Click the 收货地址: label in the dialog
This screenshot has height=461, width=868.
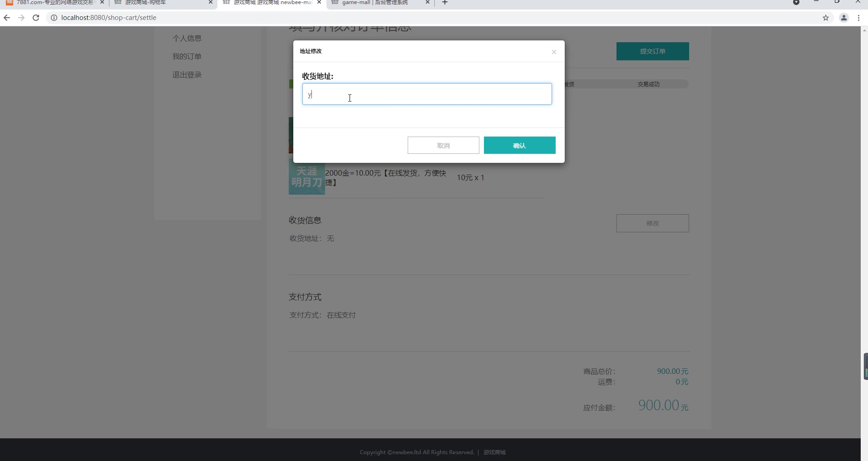click(318, 76)
